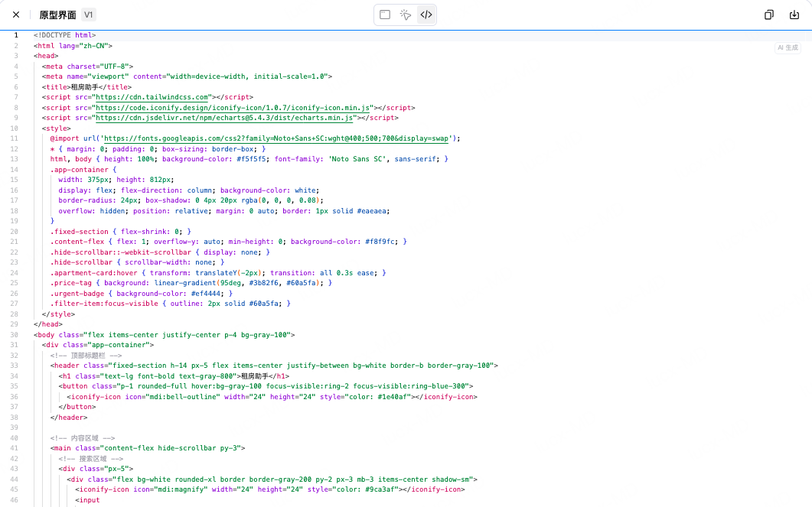Open the cdn.tailwindcss.com script link
This screenshot has height=507, width=812.
point(152,97)
